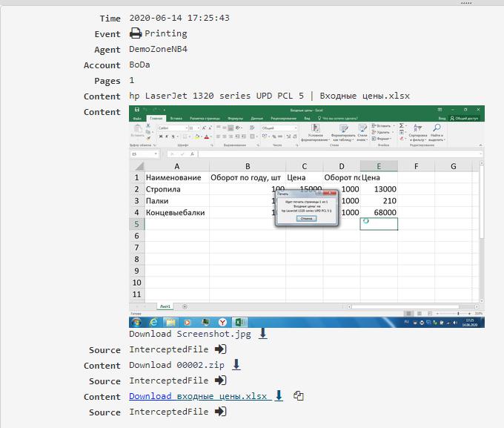In the Excel screenshot, click the cell with 68000

point(379,212)
